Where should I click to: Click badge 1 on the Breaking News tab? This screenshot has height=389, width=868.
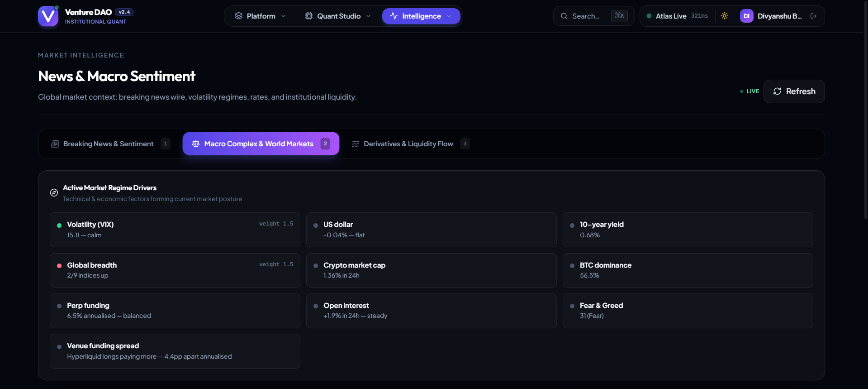click(166, 144)
